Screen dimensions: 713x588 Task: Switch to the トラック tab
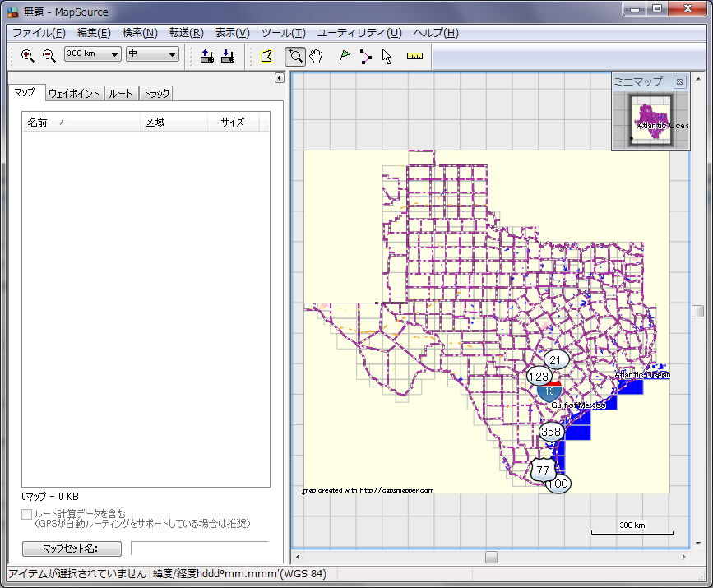[x=156, y=93]
